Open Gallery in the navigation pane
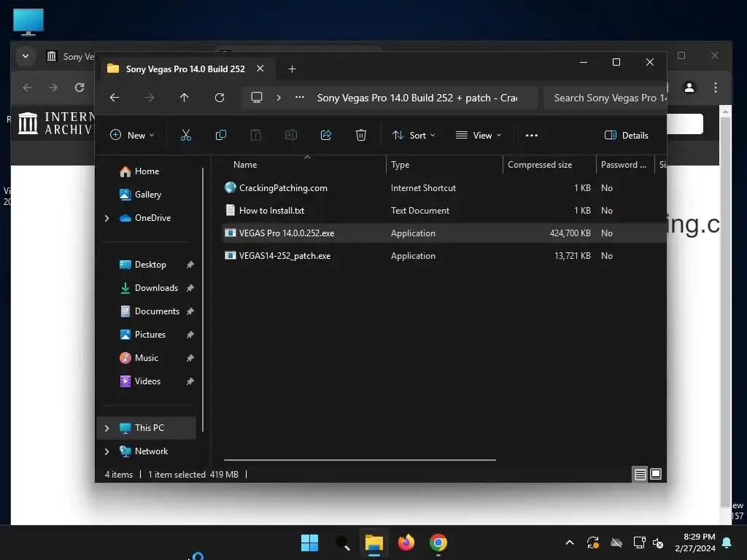 point(147,195)
